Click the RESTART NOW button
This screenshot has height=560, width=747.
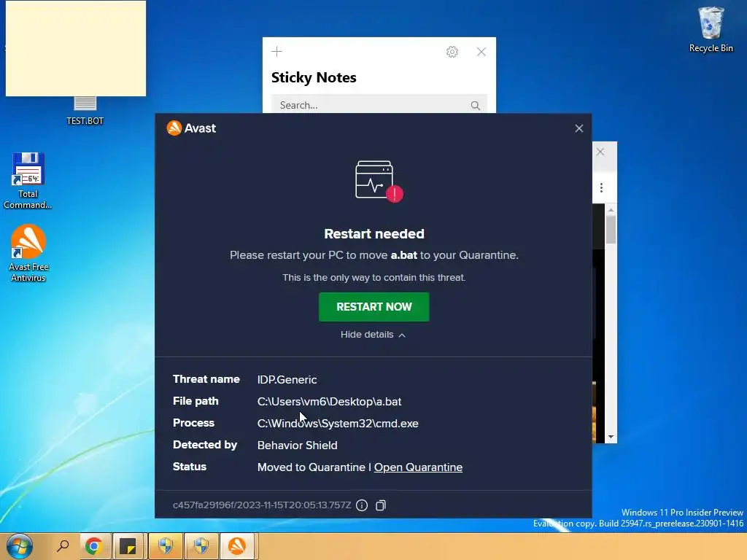[x=374, y=307]
